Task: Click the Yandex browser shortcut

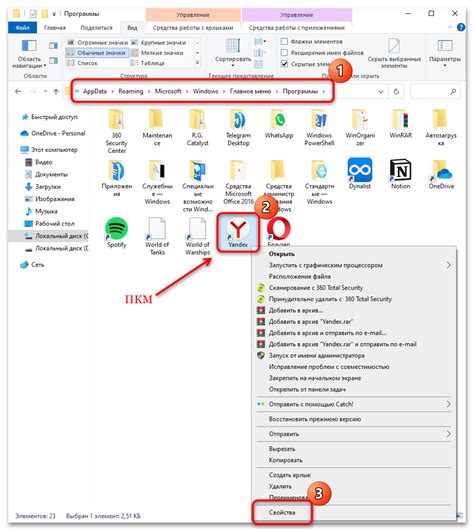Action: 238,232
